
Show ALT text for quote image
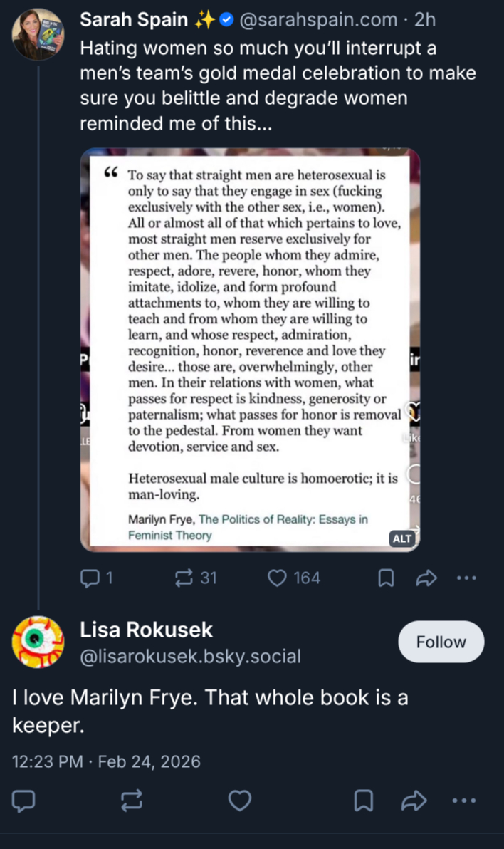402,538
